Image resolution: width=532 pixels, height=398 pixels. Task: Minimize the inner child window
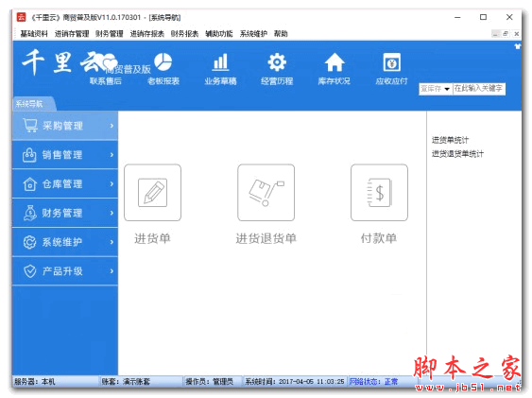pos(495,34)
